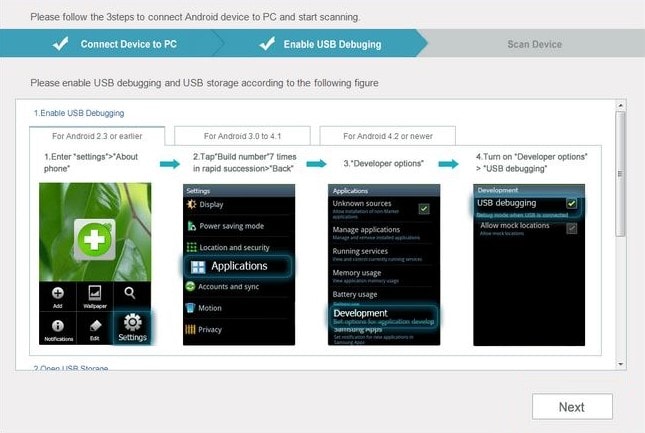Click the '1.Enable USB Debugging' heading
645x433 pixels.
coord(79,113)
